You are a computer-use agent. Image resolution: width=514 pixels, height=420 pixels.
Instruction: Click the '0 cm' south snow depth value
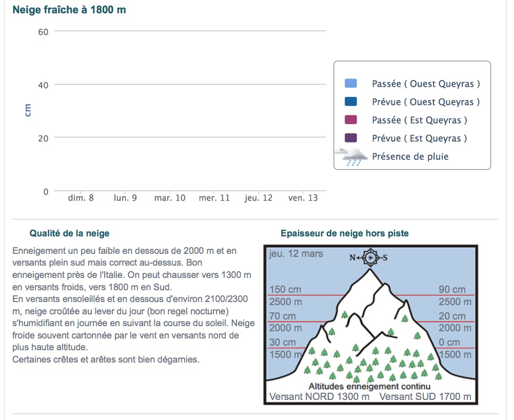(x=449, y=343)
